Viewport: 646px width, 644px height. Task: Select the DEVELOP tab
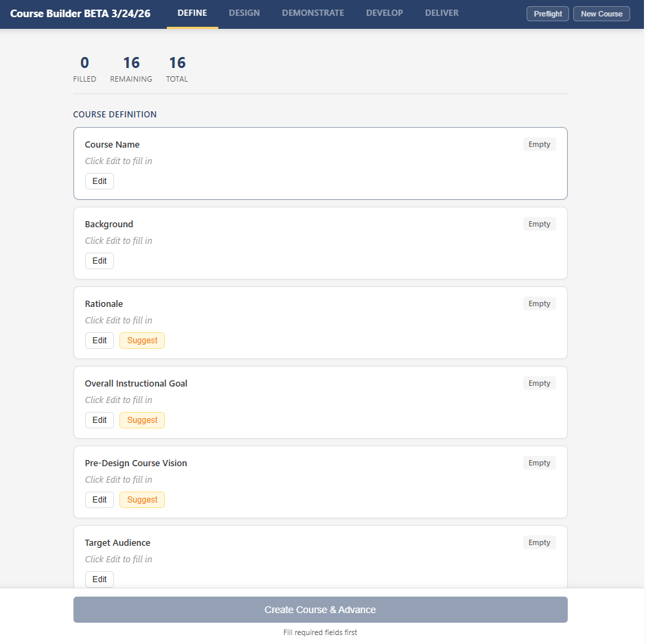(384, 13)
